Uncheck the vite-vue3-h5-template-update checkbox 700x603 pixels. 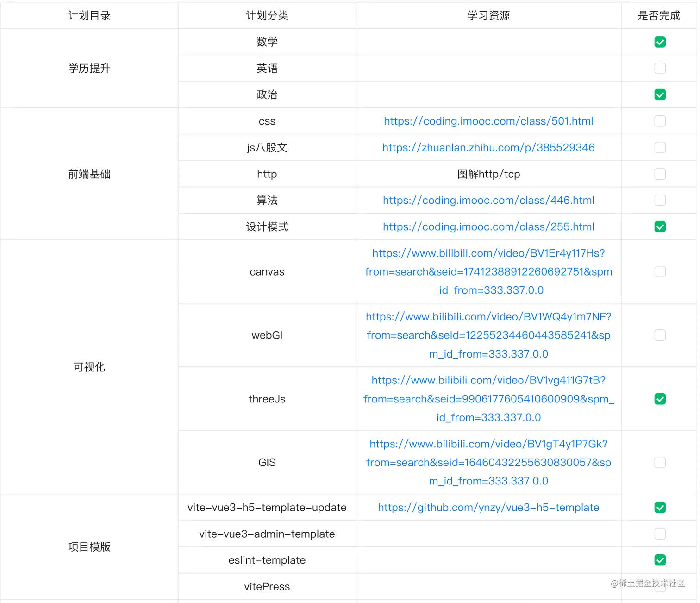coord(660,508)
